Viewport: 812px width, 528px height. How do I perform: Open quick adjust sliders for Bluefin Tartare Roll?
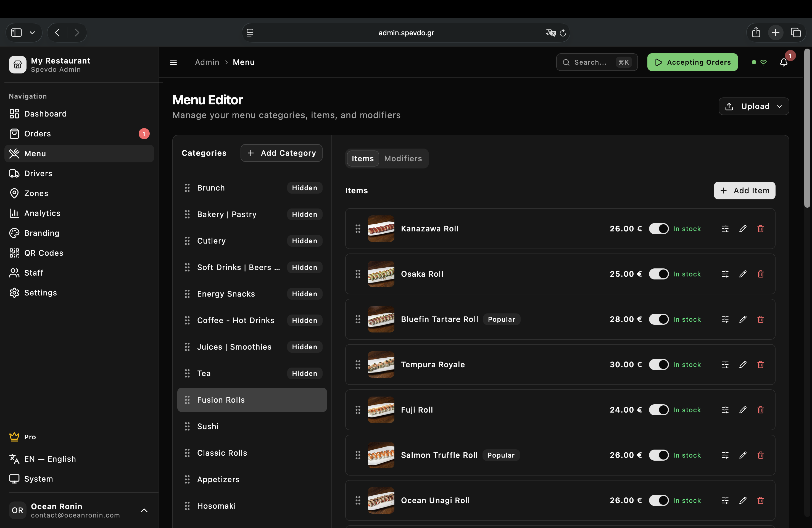(x=725, y=319)
